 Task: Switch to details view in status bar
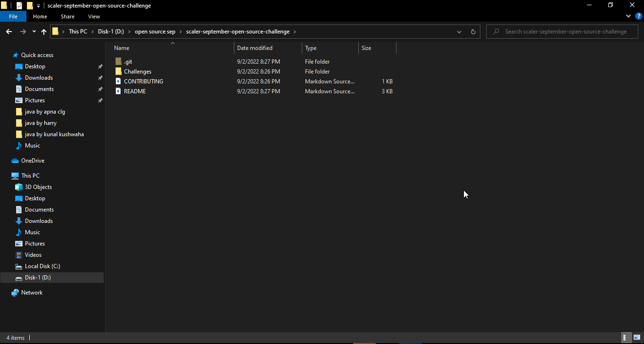pyautogui.click(x=626, y=337)
